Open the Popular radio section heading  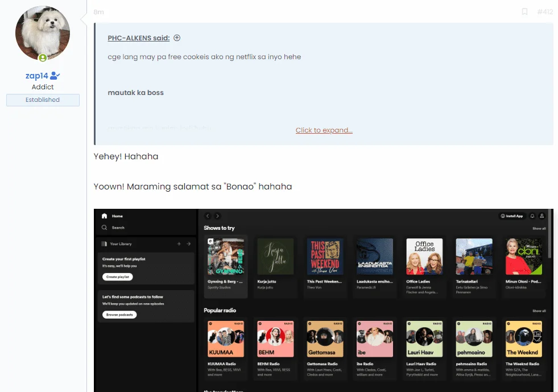(220, 311)
